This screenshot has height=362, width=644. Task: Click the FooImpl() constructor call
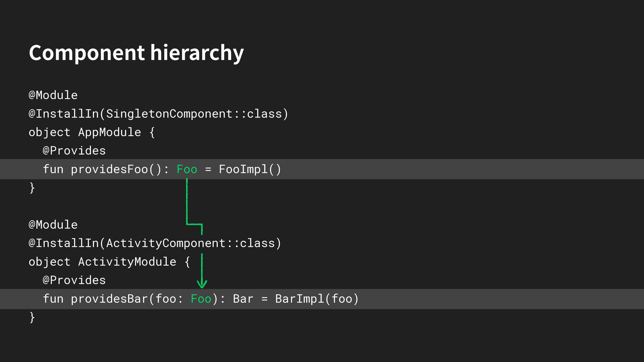[x=250, y=169]
